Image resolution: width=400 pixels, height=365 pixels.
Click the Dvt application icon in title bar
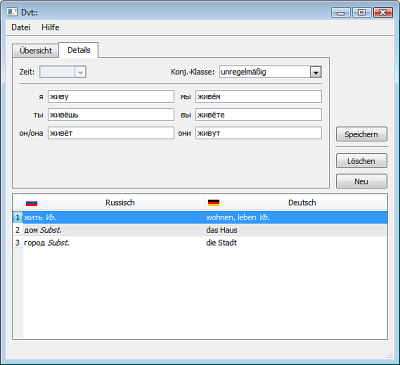point(12,12)
